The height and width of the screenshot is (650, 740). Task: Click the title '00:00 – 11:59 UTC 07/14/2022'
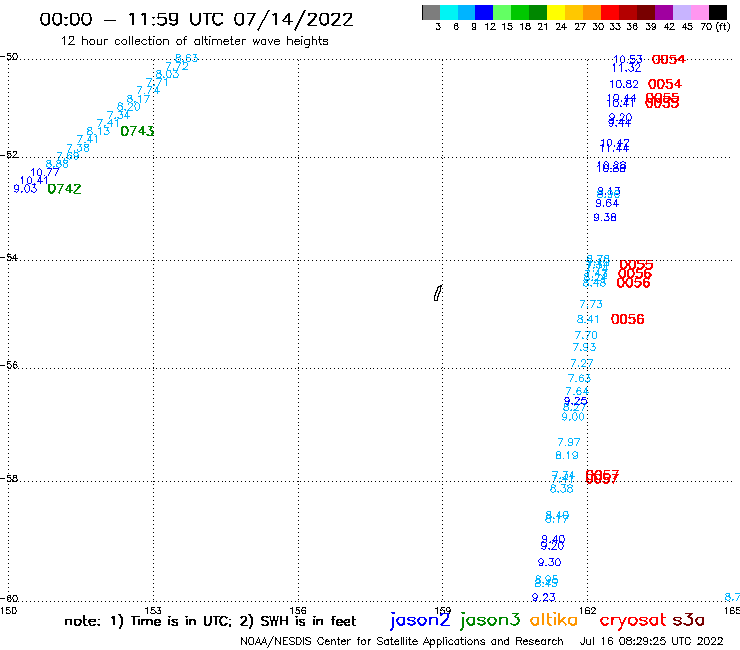click(x=196, y=19)
